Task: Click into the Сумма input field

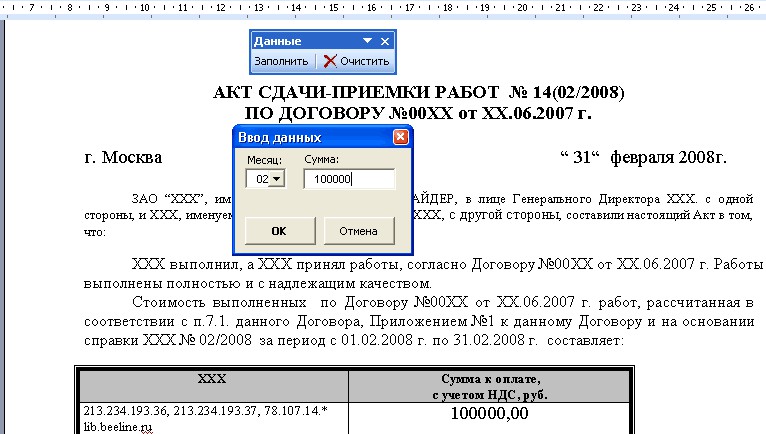Action: point(349,179)
